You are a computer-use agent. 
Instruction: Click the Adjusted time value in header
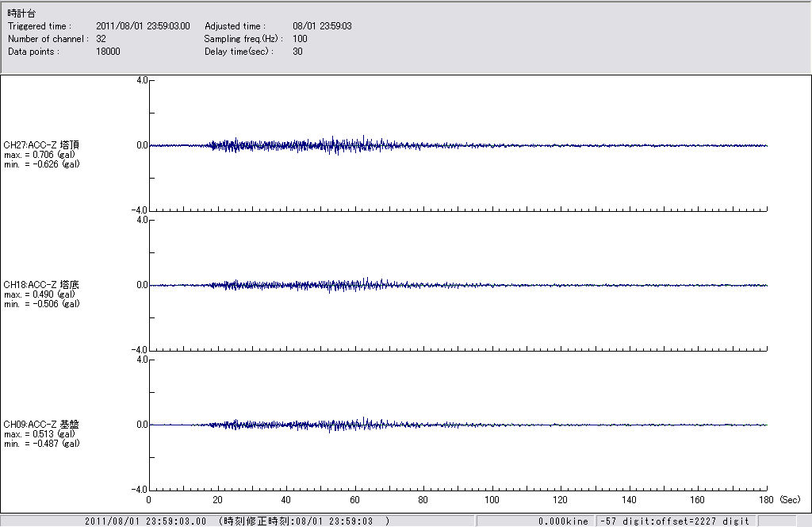(322, 26)
